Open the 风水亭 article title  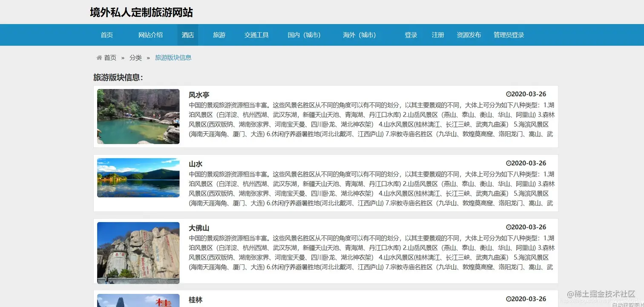(x=198, y=95)
